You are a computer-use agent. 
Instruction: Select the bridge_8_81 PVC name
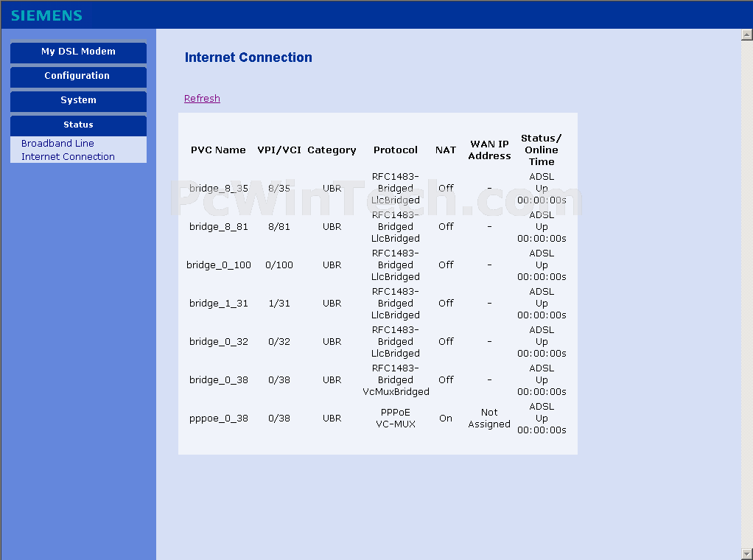[x=219, y=227]
